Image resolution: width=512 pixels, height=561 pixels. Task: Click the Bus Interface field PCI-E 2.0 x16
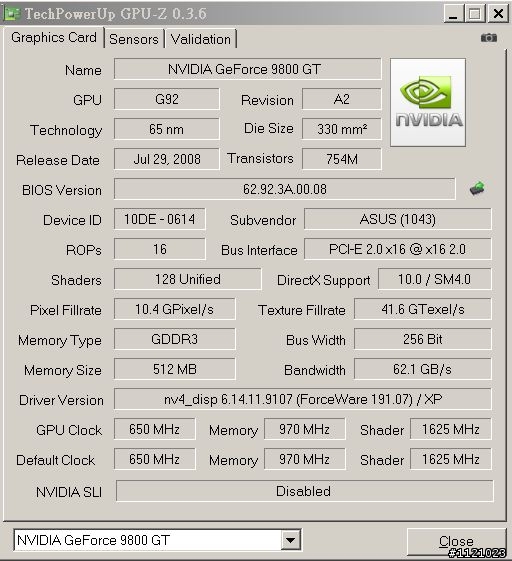pyautogui.click(x=398, y=249)
